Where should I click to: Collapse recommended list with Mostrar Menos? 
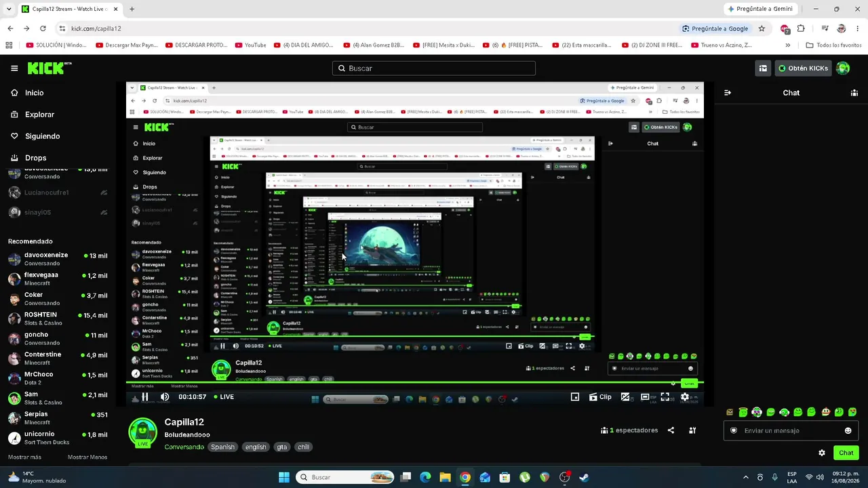pos(87,457)
